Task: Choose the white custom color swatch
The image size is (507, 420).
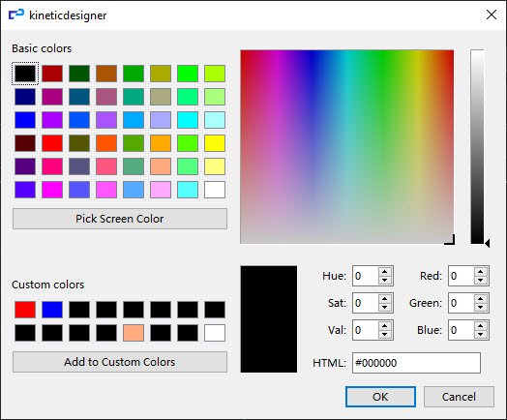Action: [x=215, y=333]
